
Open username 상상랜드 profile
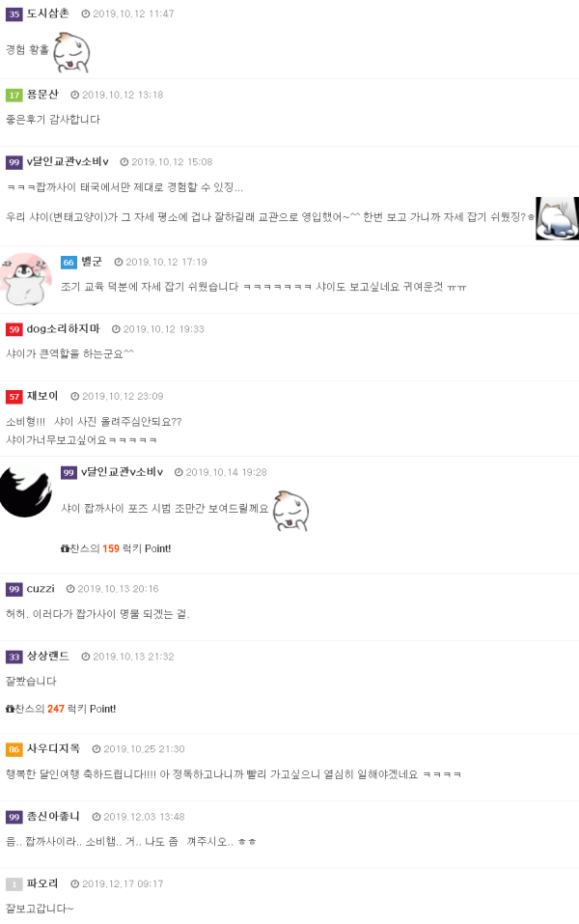(x=47, y=657)
